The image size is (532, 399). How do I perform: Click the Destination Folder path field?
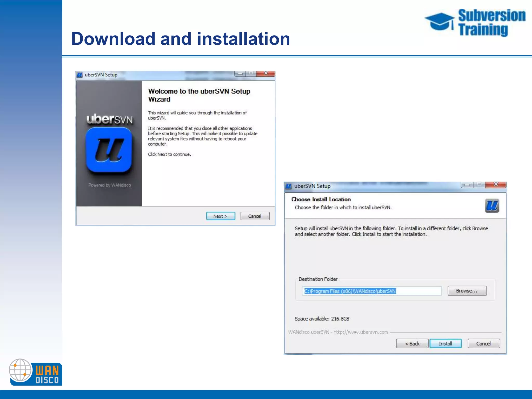coord(371,291)
